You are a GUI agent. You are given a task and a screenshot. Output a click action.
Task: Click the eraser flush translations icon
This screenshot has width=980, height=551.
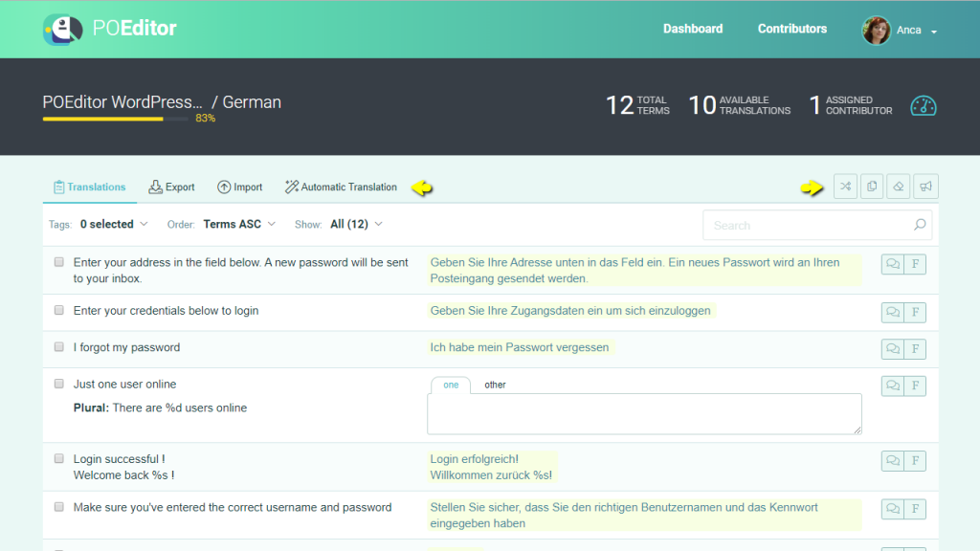coord(899,187)
